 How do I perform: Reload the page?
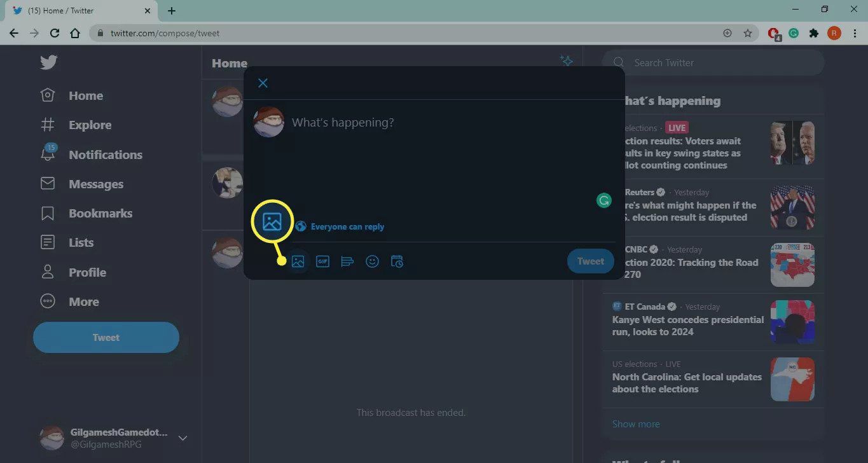(55, 33)
